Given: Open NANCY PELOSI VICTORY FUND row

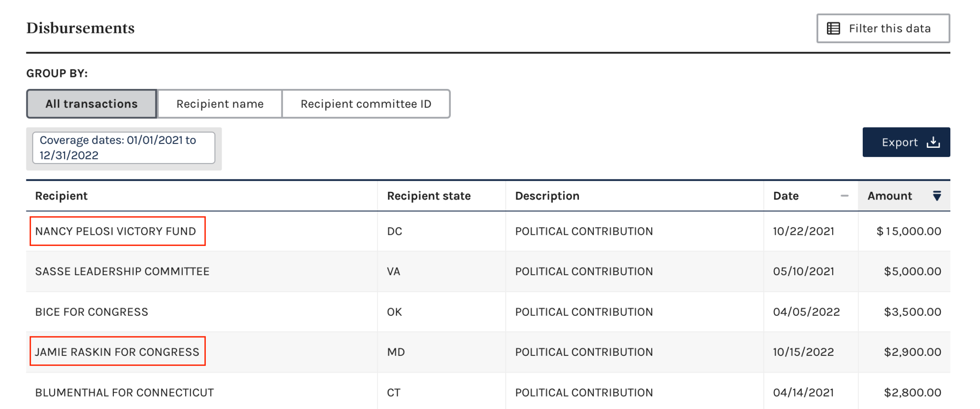Looking at the screenshot, I should point(488,231).
